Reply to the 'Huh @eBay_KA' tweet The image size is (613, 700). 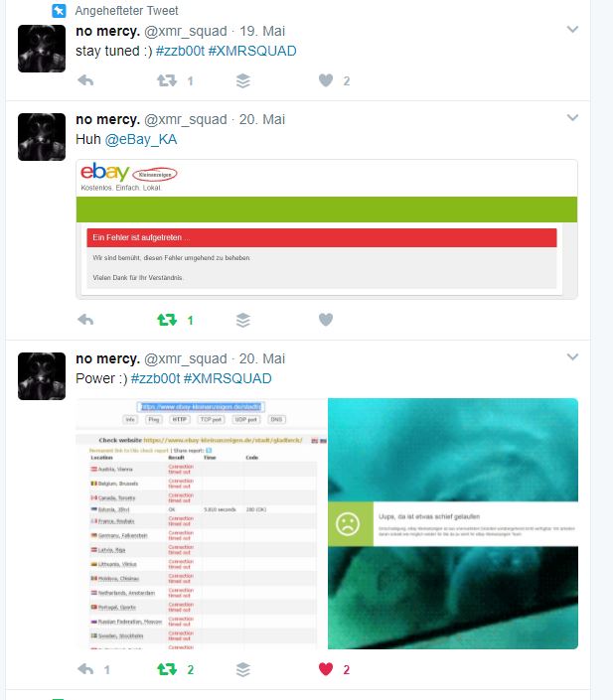click(85, 320)
